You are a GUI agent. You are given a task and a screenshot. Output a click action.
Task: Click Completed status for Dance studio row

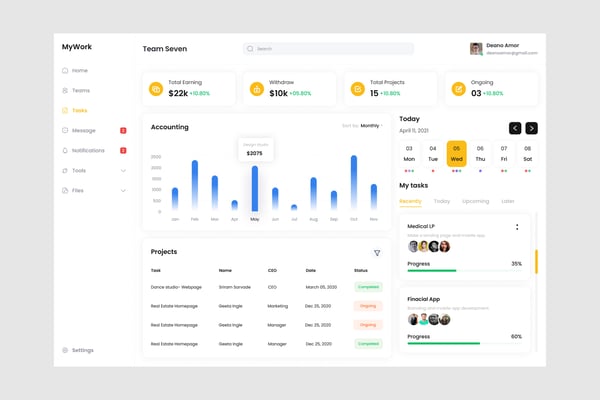coord(368,287)
